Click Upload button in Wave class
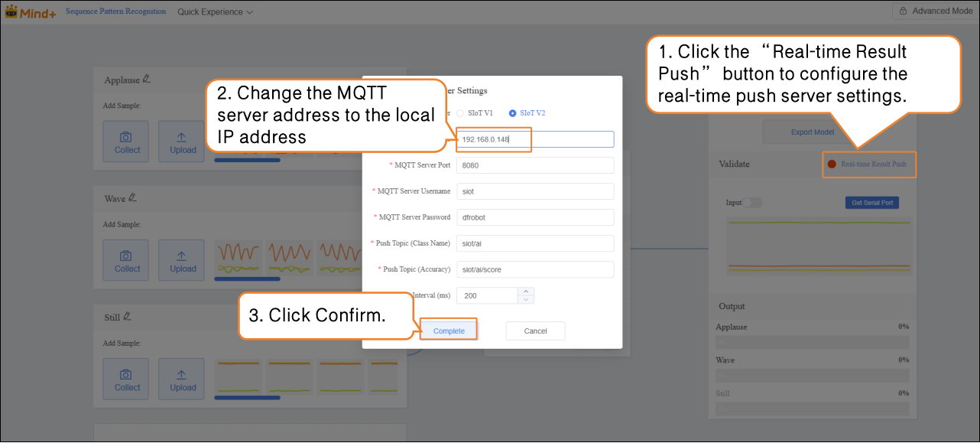This screenshot has width=980, height=443. (x=182, y=261)
